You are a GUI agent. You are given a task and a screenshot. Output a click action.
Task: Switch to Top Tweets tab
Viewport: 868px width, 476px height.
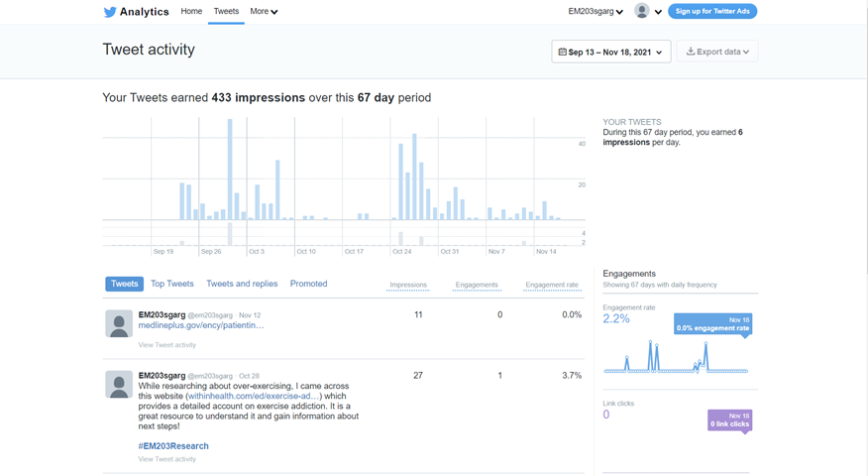tap(172, 284)
